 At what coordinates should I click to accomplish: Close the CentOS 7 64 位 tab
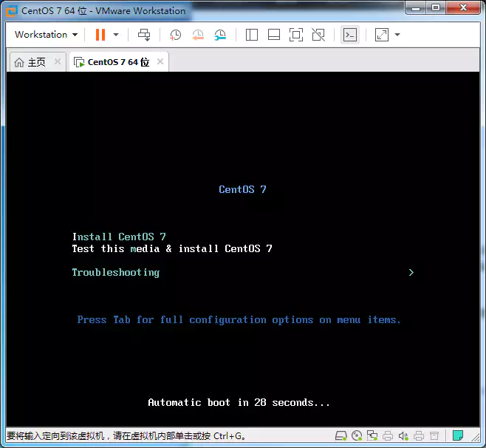[160, 61]
